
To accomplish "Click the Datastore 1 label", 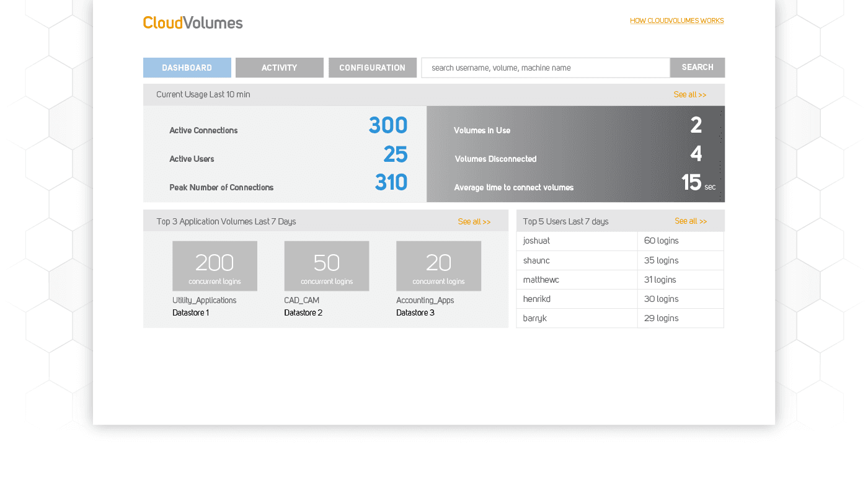I will tap(190, 312).
